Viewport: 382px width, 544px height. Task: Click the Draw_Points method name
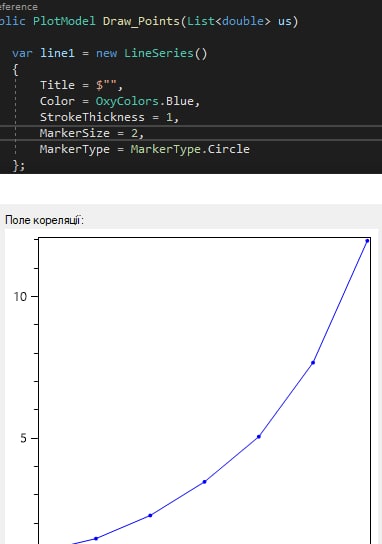point(141,21)
